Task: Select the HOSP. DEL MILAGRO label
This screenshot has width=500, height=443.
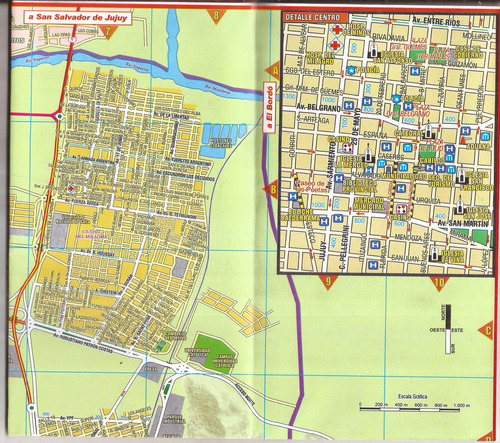Action: pyautogui.click(x=320, y=58)
